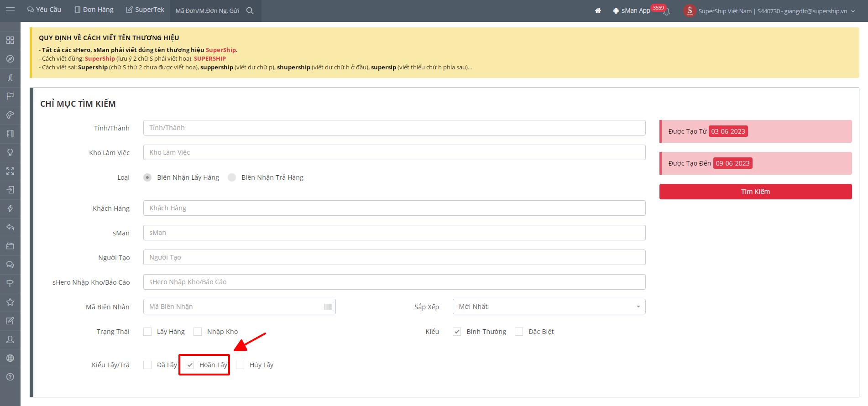Viewport: 868px width, 406px height.
Task: Click the login arrow icon in sidebar
Action: click(10, 190)
